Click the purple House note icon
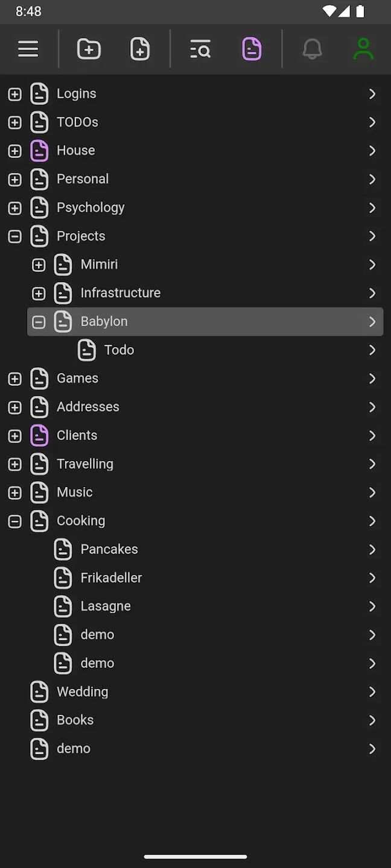The height and width of the screenshot is (868, 391). click(x=39, y=151)
